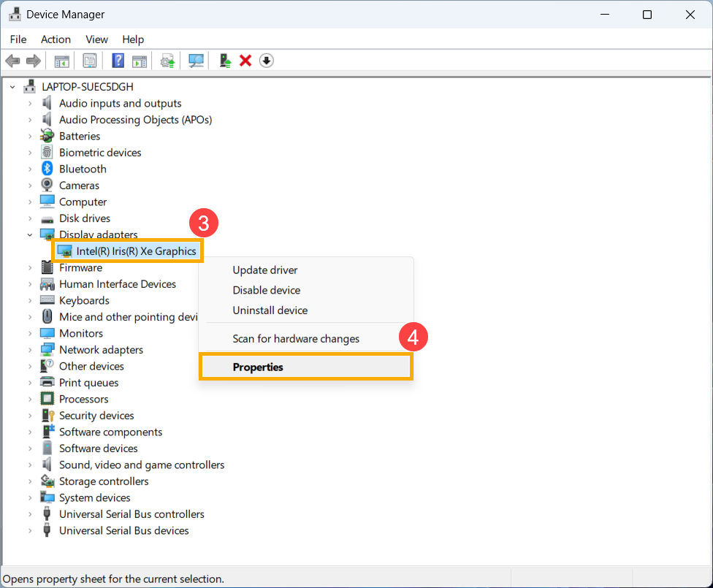Viewport: 713px width, 588px height.
Task: Open the View menu
Action: pyautogui.click(x=97, y=39)
